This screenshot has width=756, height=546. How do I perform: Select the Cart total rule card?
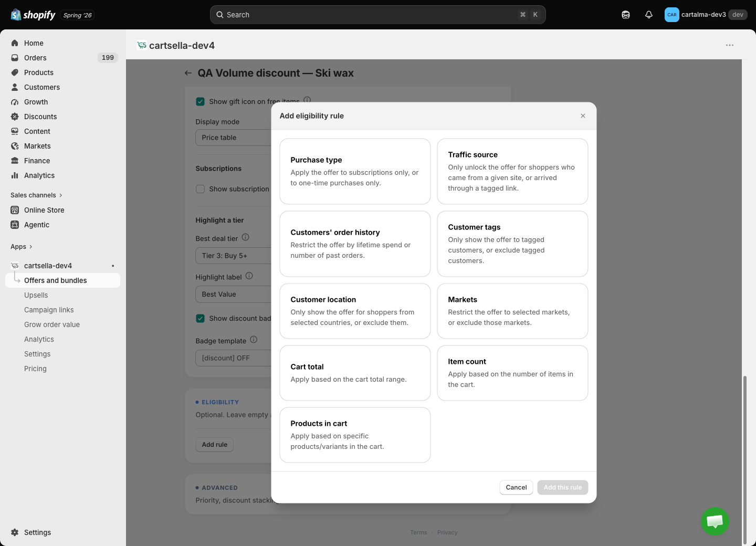(x=355, y=373)
